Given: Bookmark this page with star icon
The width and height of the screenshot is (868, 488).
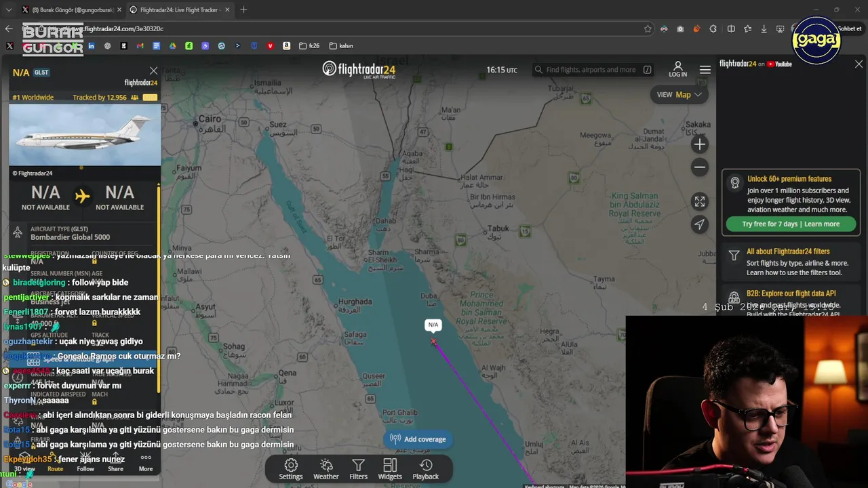Looking at the screenshot, I should pyautogui.click(x=648, y=28).
